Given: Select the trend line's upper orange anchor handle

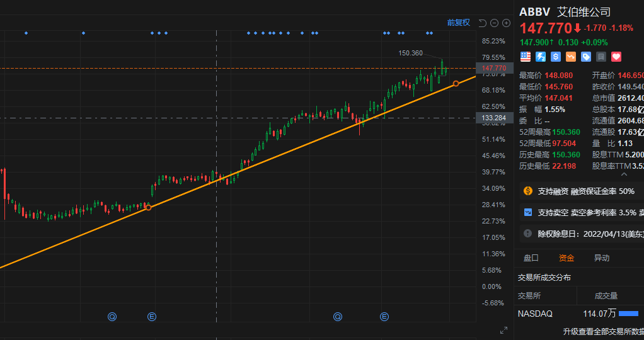Looking at the screenshot, I should tap(456, 83).
